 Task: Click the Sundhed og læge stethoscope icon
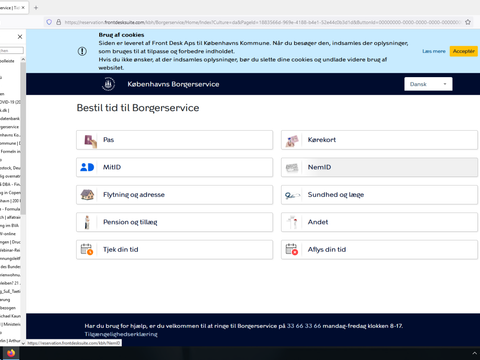point(292,195)
